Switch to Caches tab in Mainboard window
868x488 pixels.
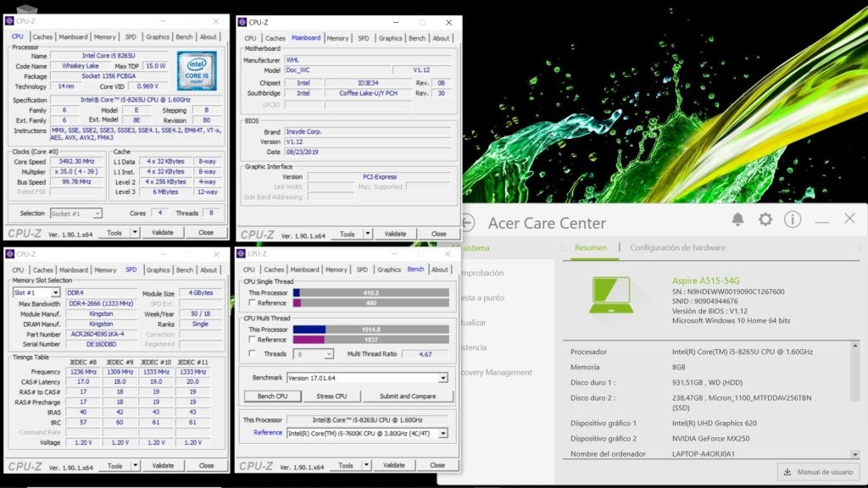[275, 38]
